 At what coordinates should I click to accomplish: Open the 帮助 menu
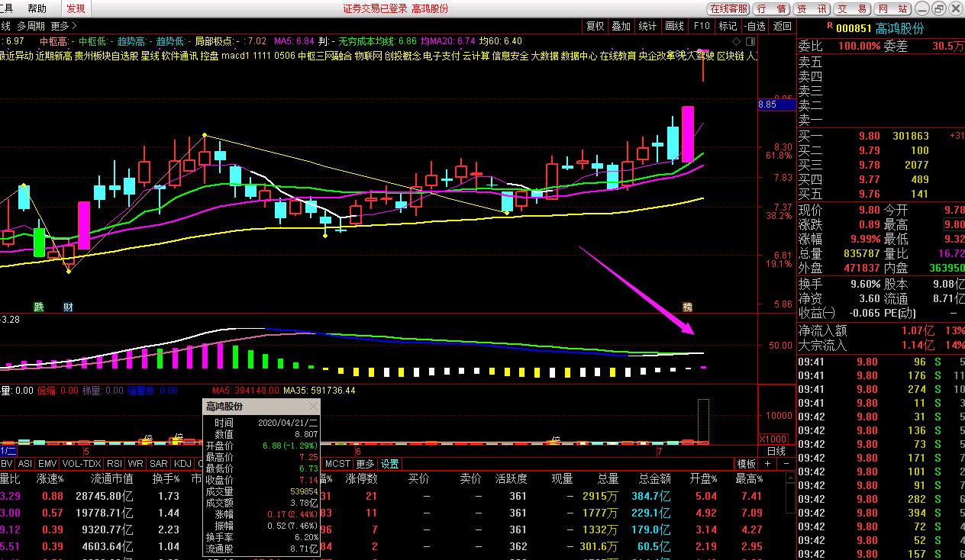pos(37,8)
